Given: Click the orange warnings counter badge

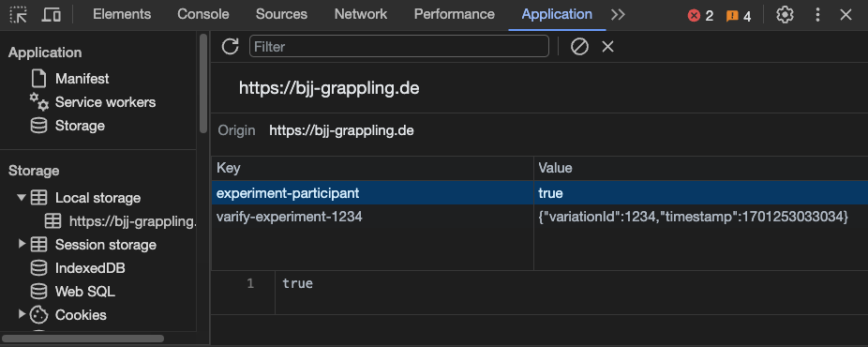Looking at the screenshot, I should pyautogui.click(x=739, y=16).
